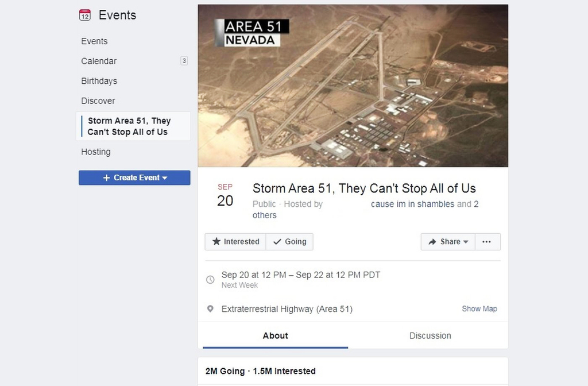Switch to the Discussion tab
Screen dimensions: 588x386
pyautogui.click(x=430, y=335)
